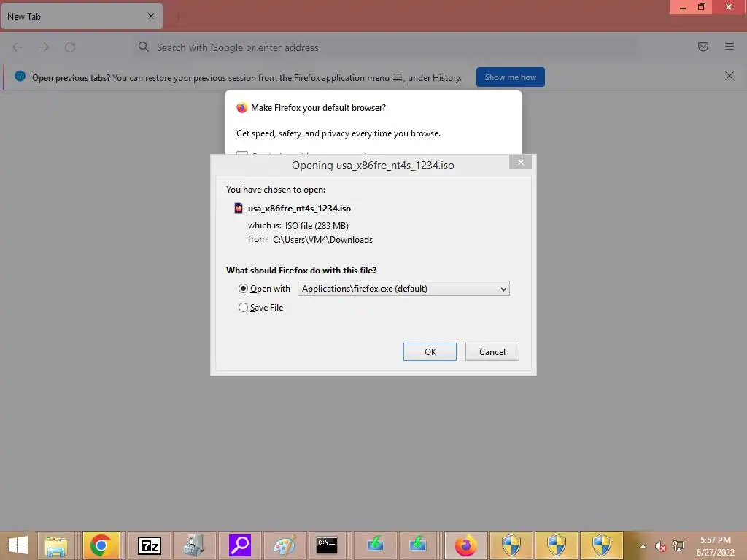Image resolution: width=747 pixels, height=560 pixels.
Task: Close the New Tab tab
Action: 151,16
